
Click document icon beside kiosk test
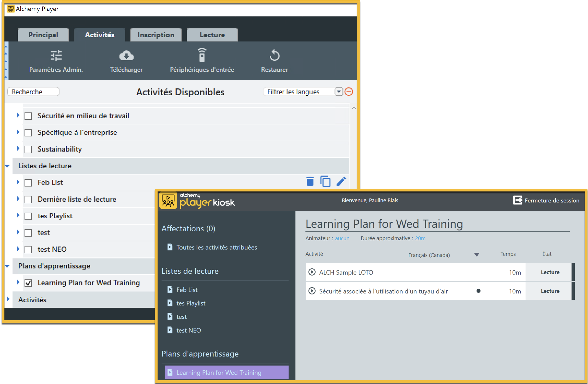(x=170, y=316)
